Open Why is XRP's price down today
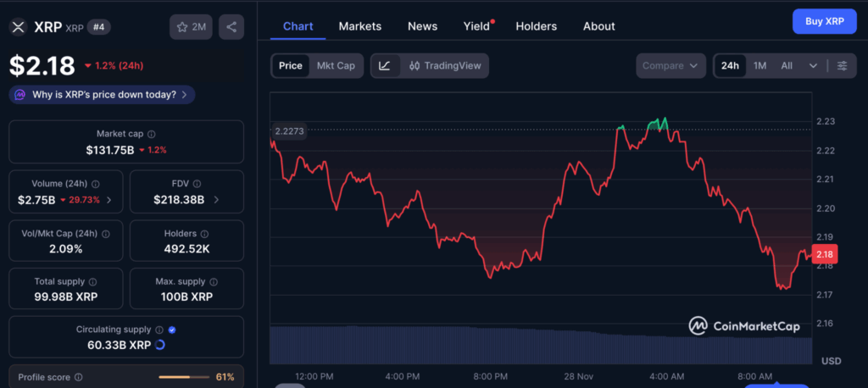 click(x=103, y=94)
